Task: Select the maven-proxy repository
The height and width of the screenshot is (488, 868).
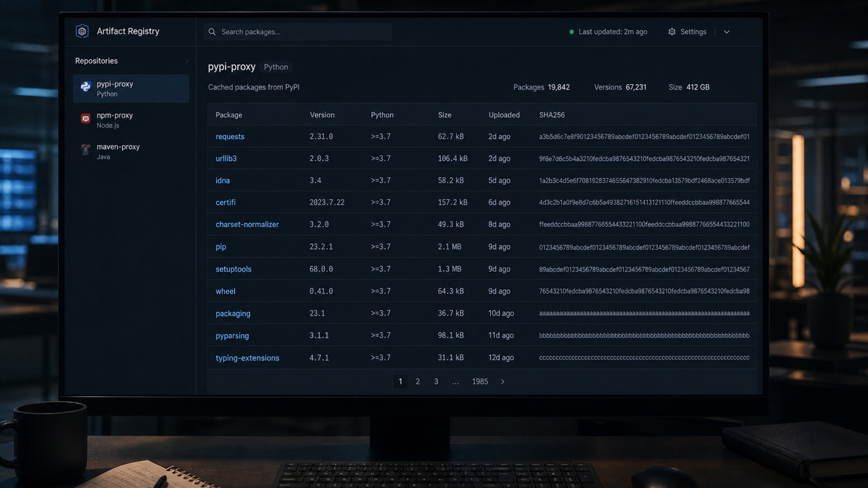Action: click(131, 151)
